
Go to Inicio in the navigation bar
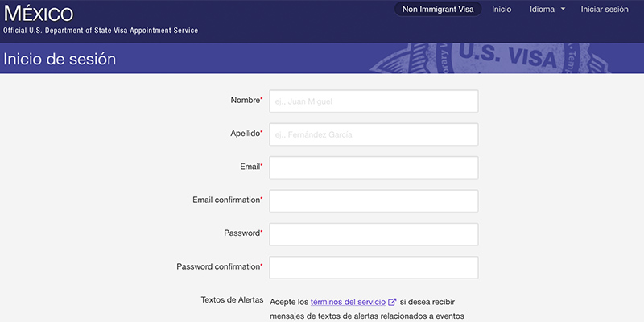click(502, 10)
